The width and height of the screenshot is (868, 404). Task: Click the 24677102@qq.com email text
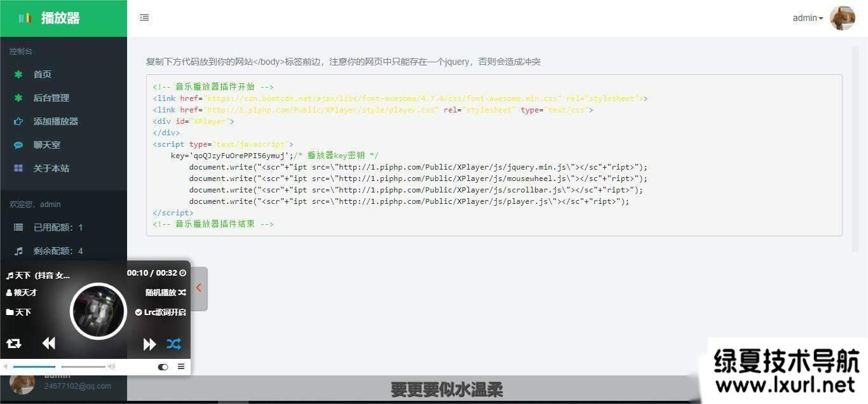(78, 386)
